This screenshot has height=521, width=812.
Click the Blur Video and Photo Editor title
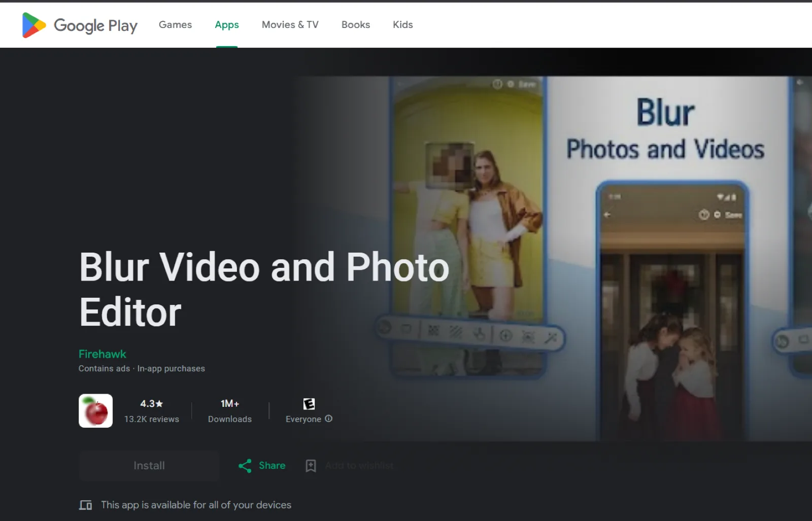coord(264,289)
